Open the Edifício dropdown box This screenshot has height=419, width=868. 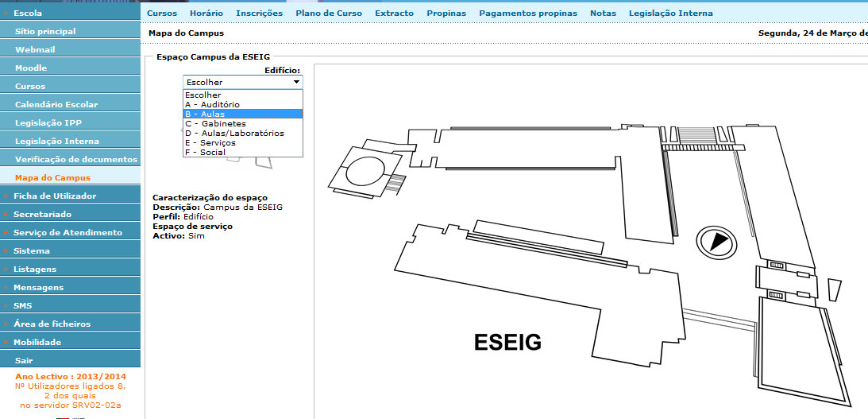(x=242, y=82)
